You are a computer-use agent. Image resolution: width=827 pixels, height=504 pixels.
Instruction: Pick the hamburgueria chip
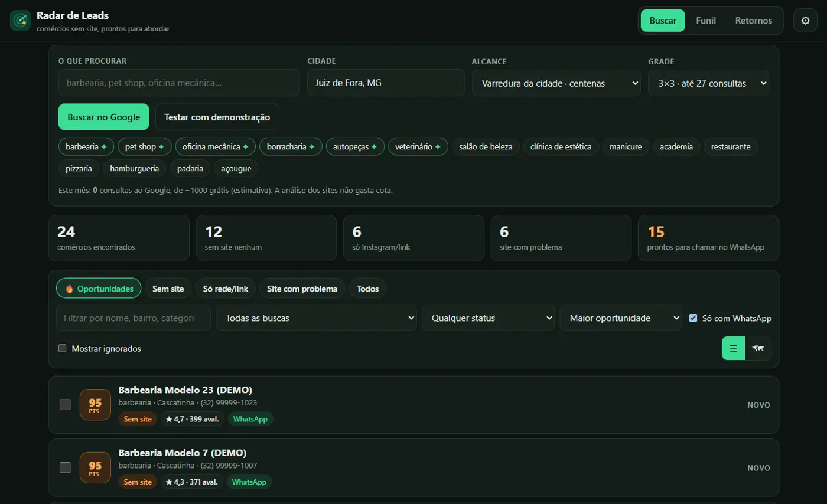tap(135, 168)
